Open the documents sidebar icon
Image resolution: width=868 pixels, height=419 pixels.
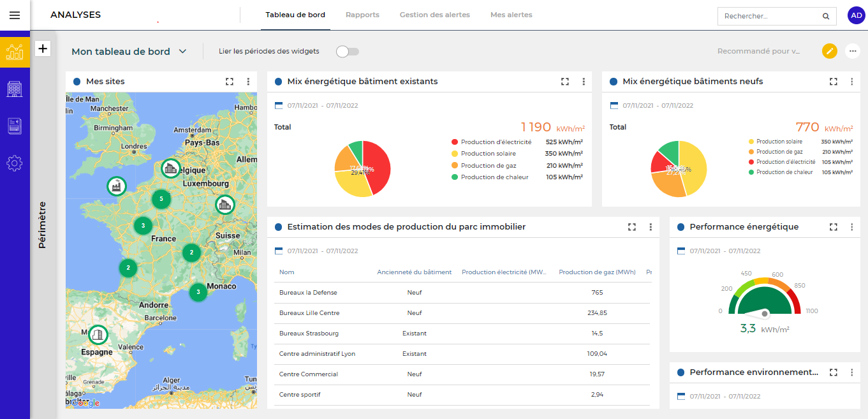[15, 126]
